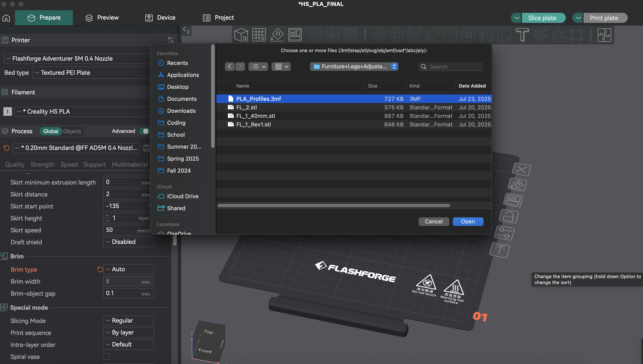Viewport: 643px width, 364px height.
Task: Select the Text shape tool icon
Action: coord(522,35)
